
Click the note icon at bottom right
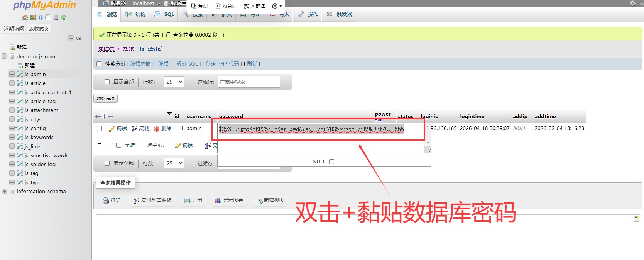tap(637, 219)
